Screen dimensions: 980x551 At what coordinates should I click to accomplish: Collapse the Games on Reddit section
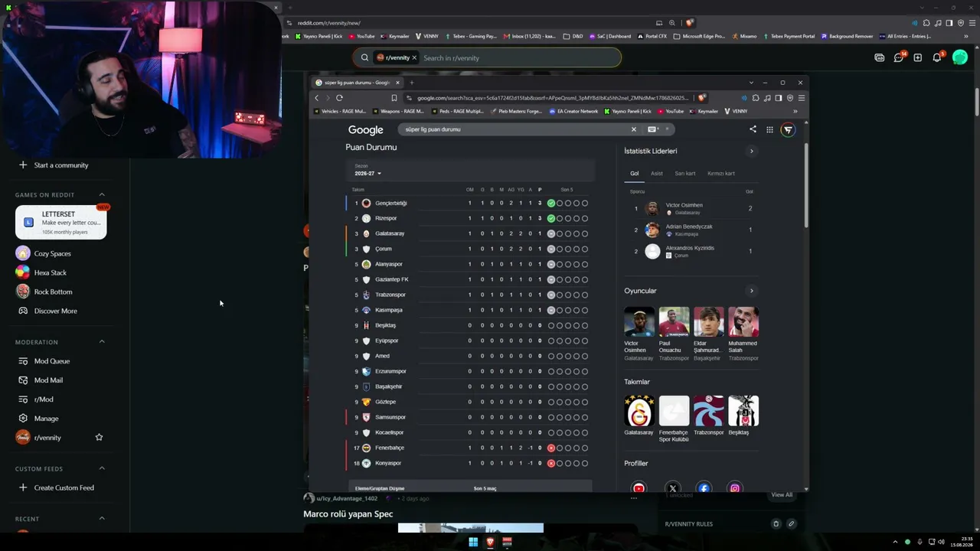[102, 194]
